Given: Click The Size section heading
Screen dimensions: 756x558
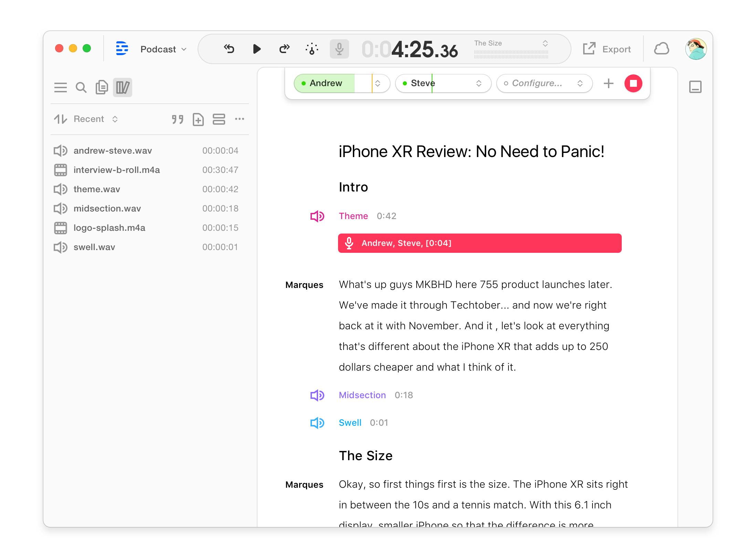Looking at the screenshot, I should tap(366, 456).
